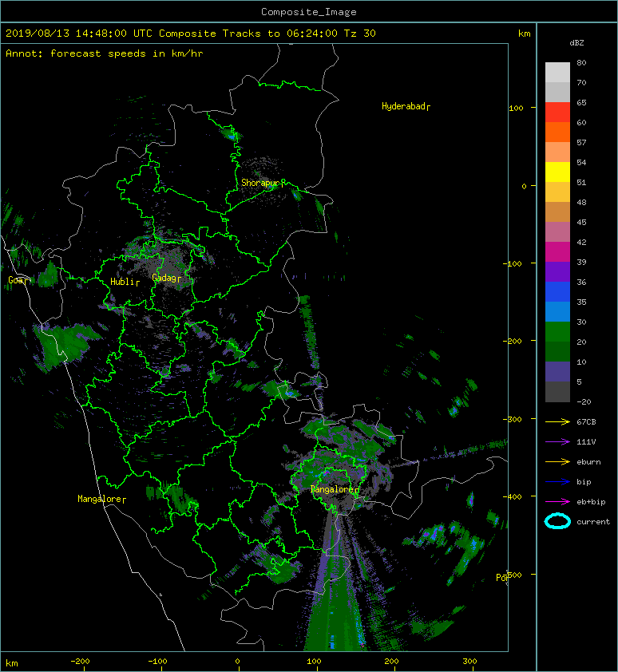This screenshot has height=672, width=618.
Task: Click the yellow arrow icon beside 67CB
Action: point(557,421)
